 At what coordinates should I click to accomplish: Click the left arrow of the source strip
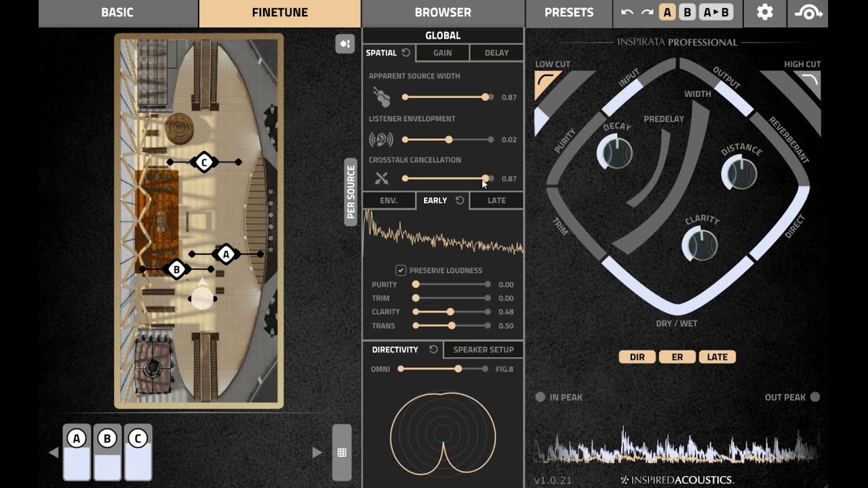[x=54, y=453]
